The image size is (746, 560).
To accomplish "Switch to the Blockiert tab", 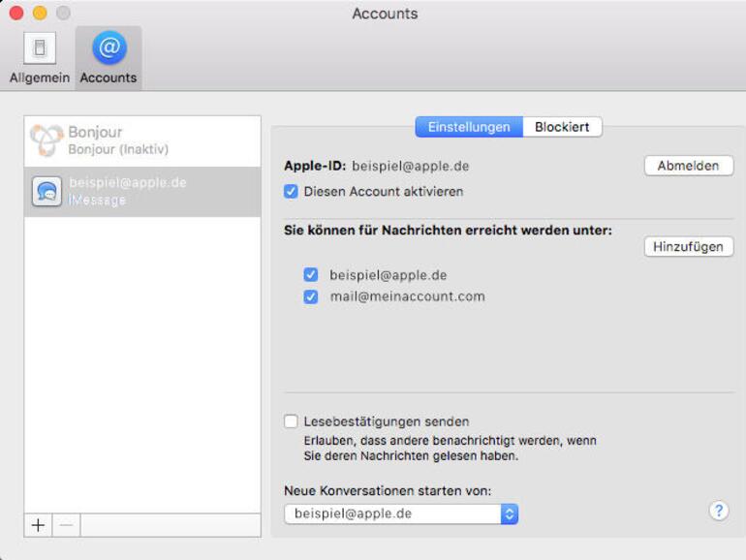I will (x=562, y=127).
